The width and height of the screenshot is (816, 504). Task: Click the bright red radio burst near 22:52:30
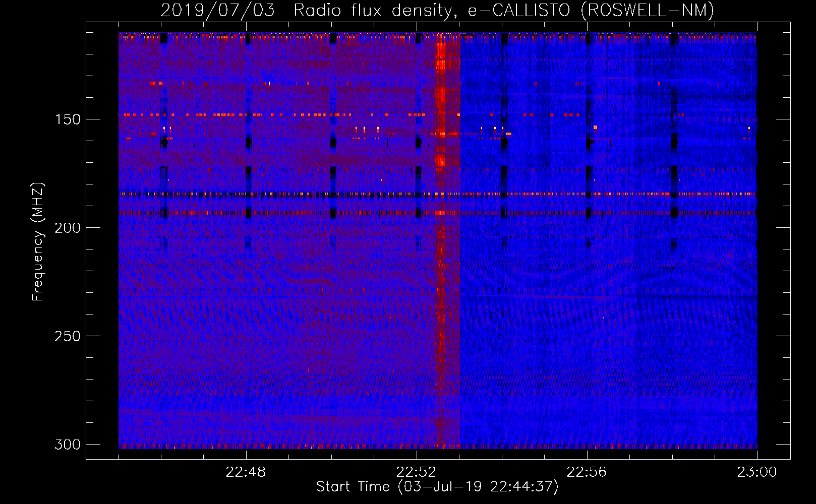(x=441, y=240)
